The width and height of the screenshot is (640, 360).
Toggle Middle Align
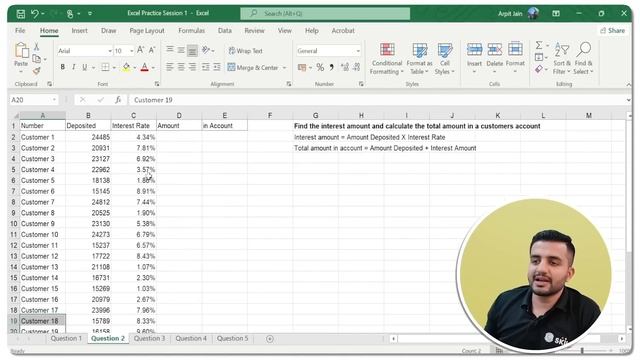click(x=181, y=50)
